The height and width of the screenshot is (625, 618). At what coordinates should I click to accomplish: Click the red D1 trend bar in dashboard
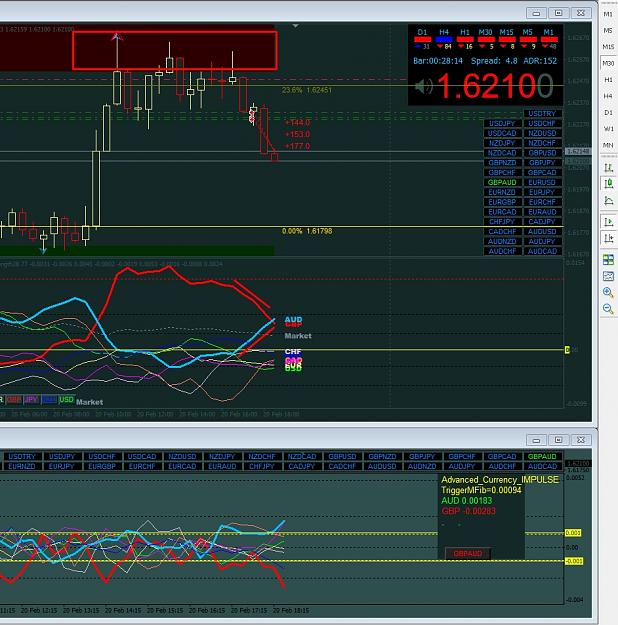(423, 39)
